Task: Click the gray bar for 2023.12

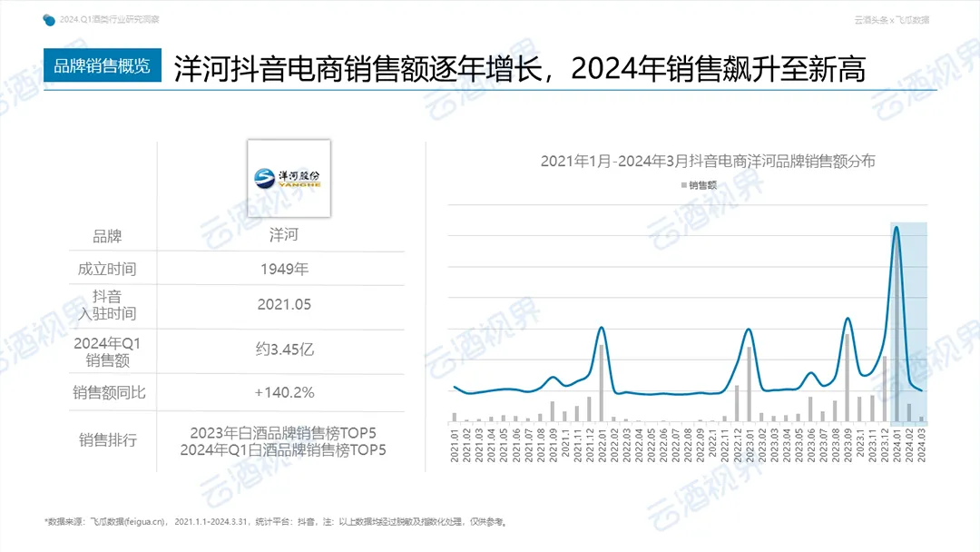Action: pos(885,389)
